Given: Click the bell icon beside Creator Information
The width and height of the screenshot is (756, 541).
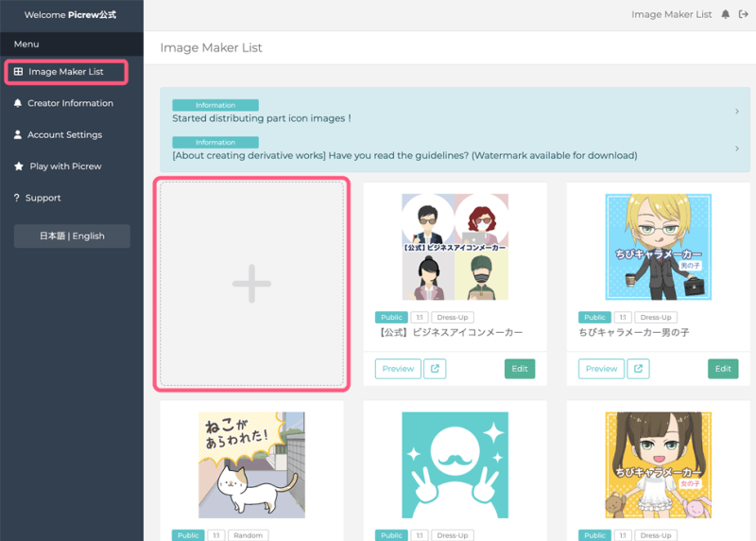Looking at the screenshot, I should (x=18, y=103).
